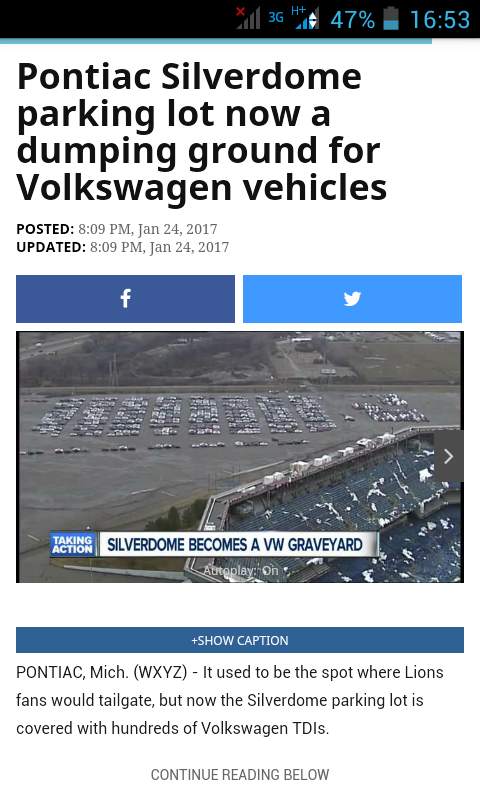Share article via Twitter bird button

(352, 299)
